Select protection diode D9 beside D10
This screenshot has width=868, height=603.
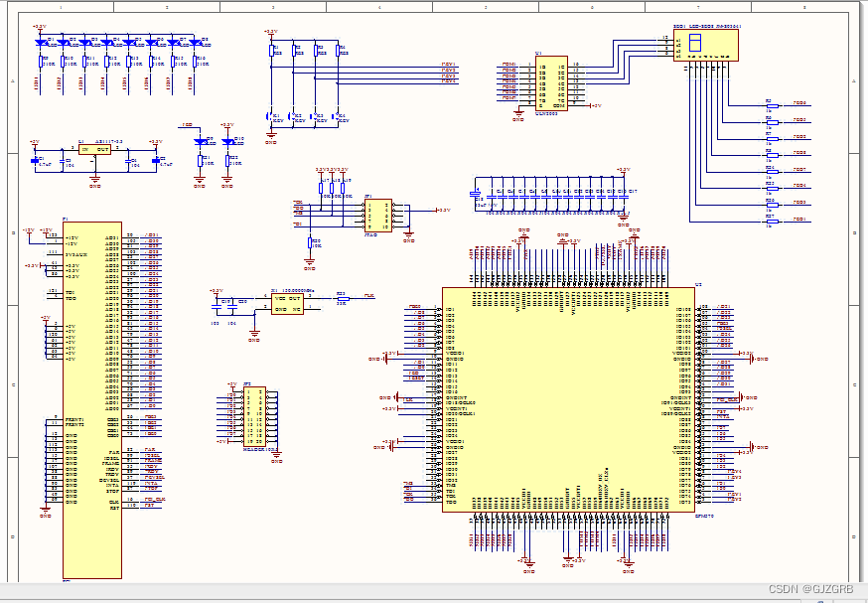pyautogui.click(x=200, y=141)
